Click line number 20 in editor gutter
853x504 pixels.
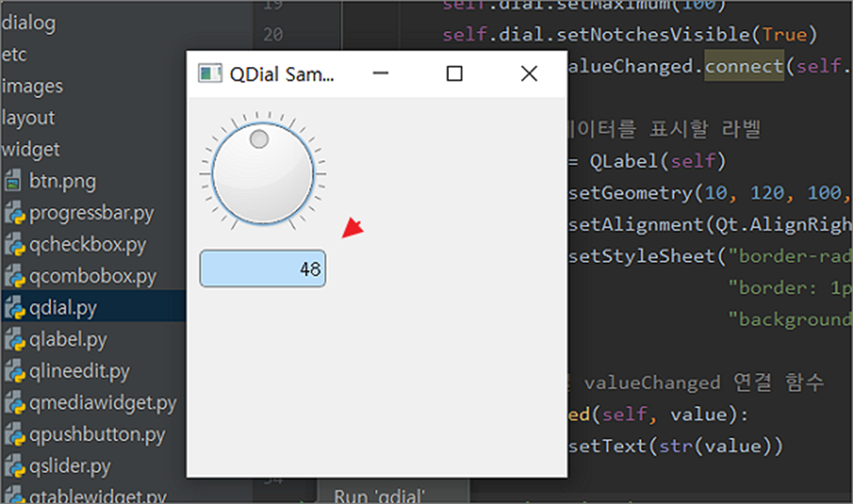(273, 35)
